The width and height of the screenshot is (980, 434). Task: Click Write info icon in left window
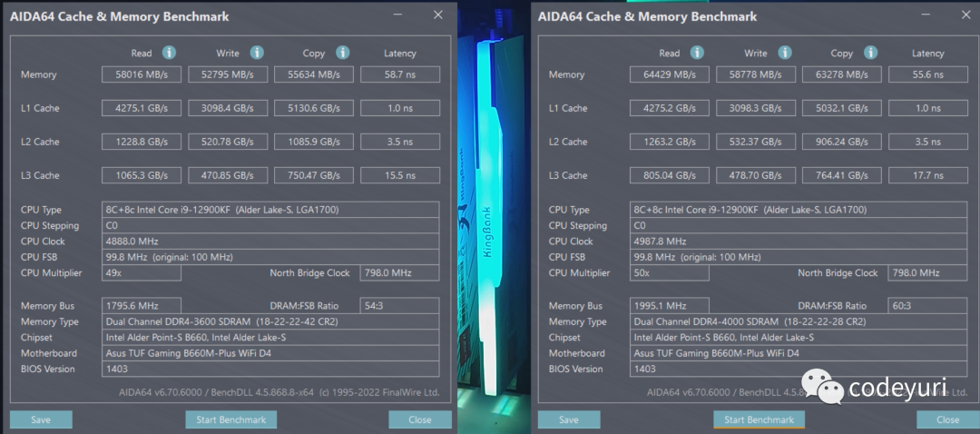[x=257, y=53]
